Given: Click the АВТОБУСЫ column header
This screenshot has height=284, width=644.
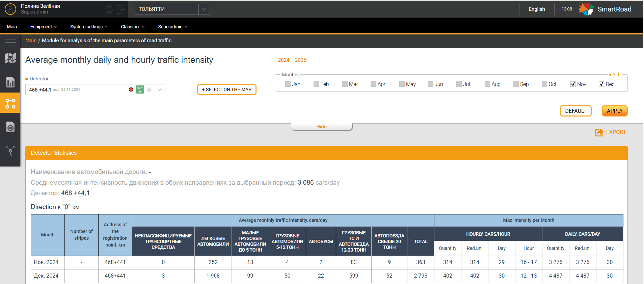Looking at the screenshot, I should [x=321, y=241].
